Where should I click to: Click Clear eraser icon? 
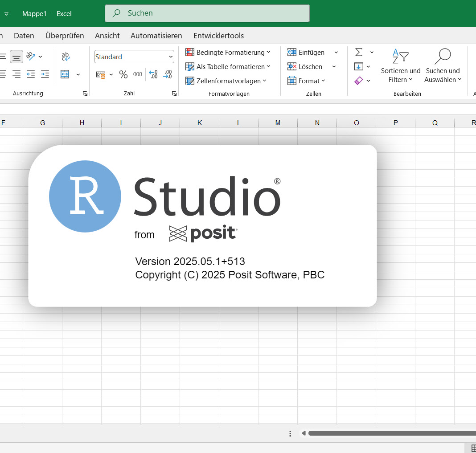point(358,81)
